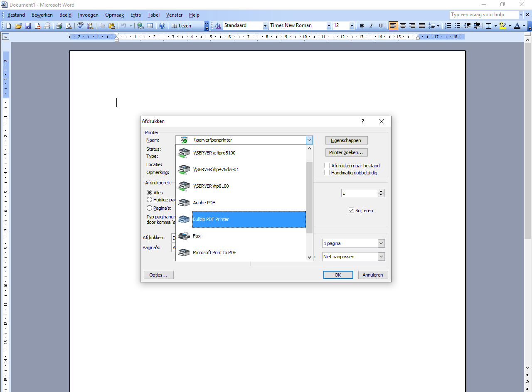Click the E-mail envelope toolbar icon
This screenshot has height=392, width=532.
pyautogui.click(x=47, y=26)
